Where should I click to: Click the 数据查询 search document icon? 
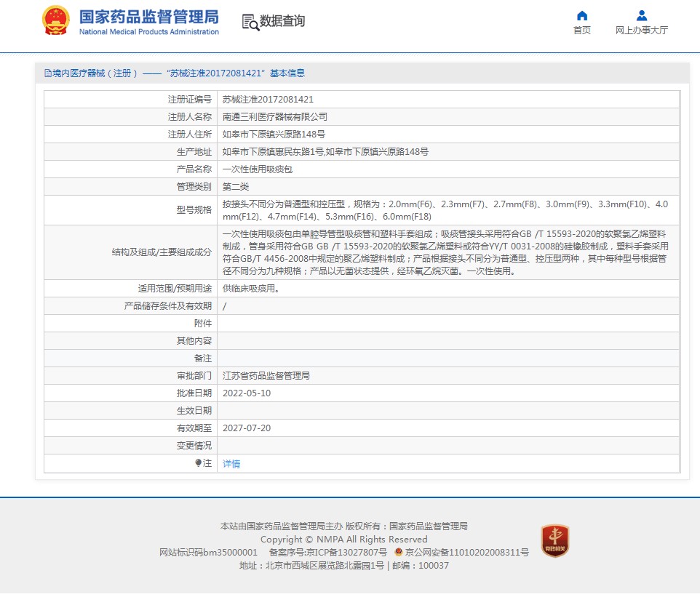(x=250, y=23)
